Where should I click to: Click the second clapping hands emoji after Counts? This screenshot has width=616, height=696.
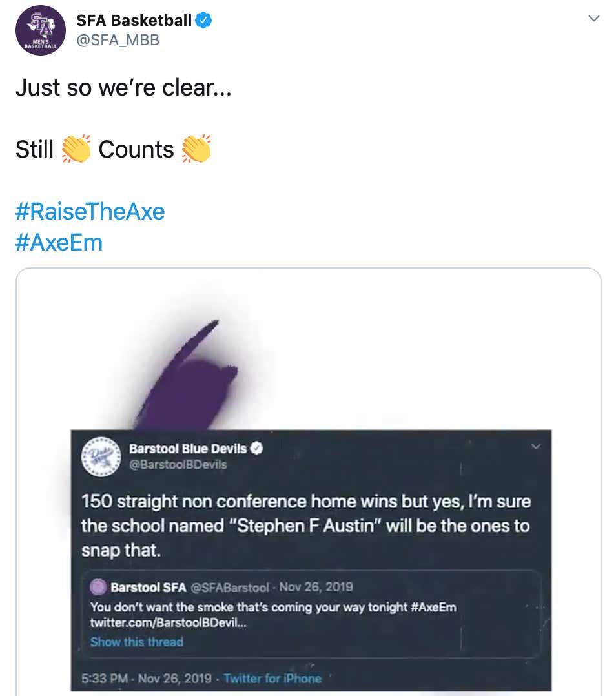[x=196, y=149]
